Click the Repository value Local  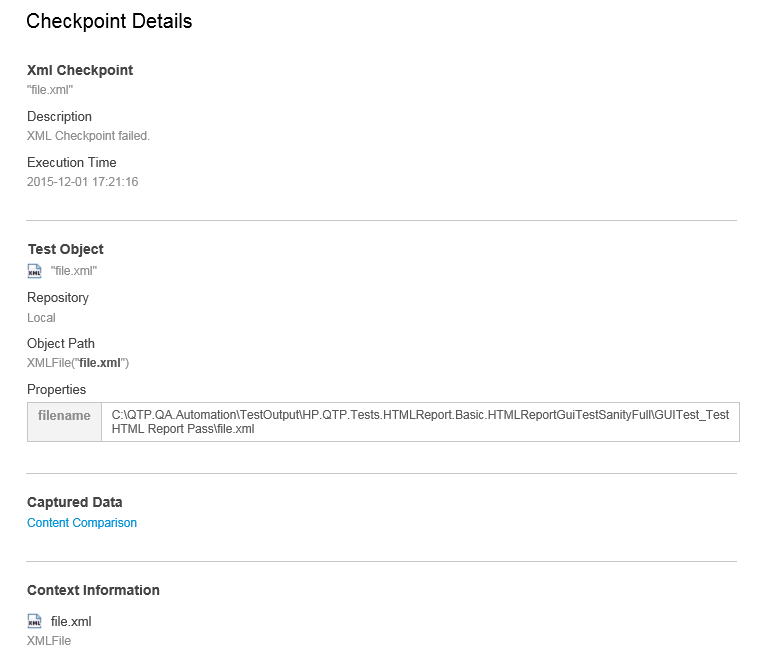click(41, 318)
